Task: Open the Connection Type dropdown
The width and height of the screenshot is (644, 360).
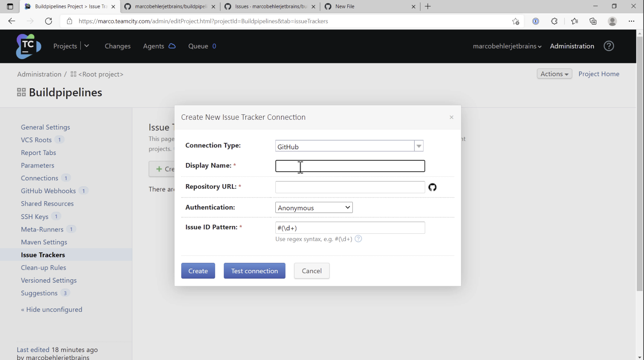Action: pyautogui.click(x=419, y=146)
